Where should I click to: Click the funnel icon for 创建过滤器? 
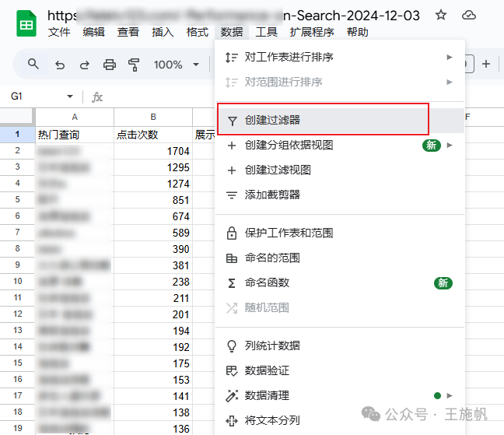pos(232,121)
